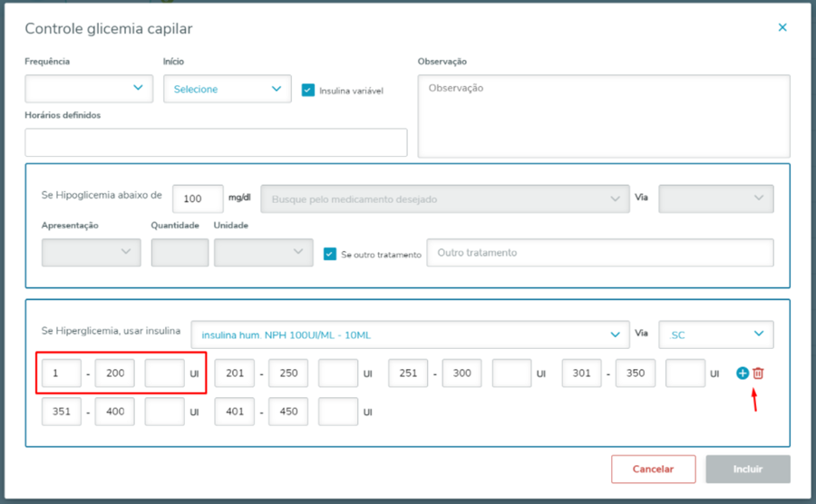Click UI dose field for range 201-250
This screenshot has height=504, width=816.
coord(338,373)
